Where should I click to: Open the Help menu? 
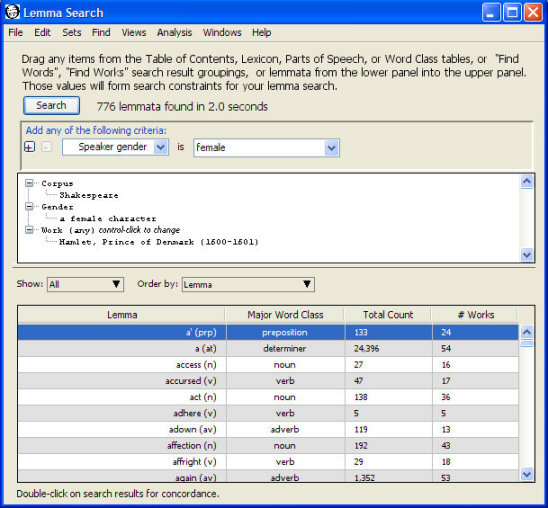coord(262,32)
